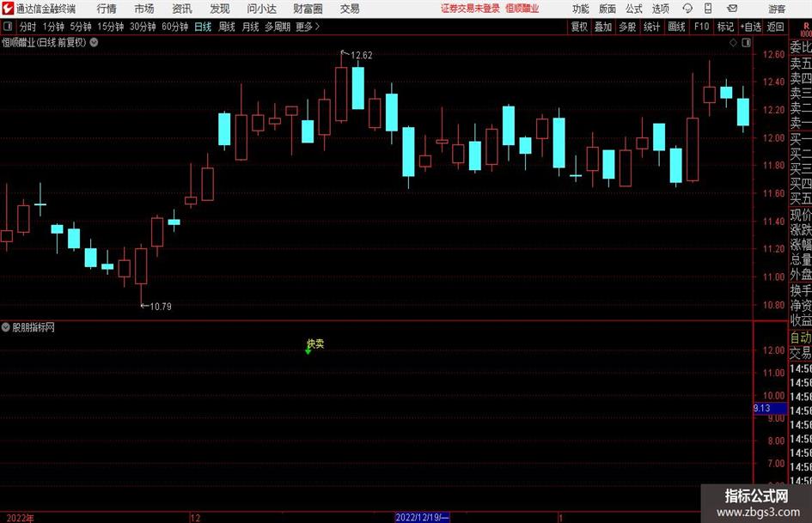Click 证券交易未登录 login link
This screenshot has width=812, height=523.
(x=470, y=9)
